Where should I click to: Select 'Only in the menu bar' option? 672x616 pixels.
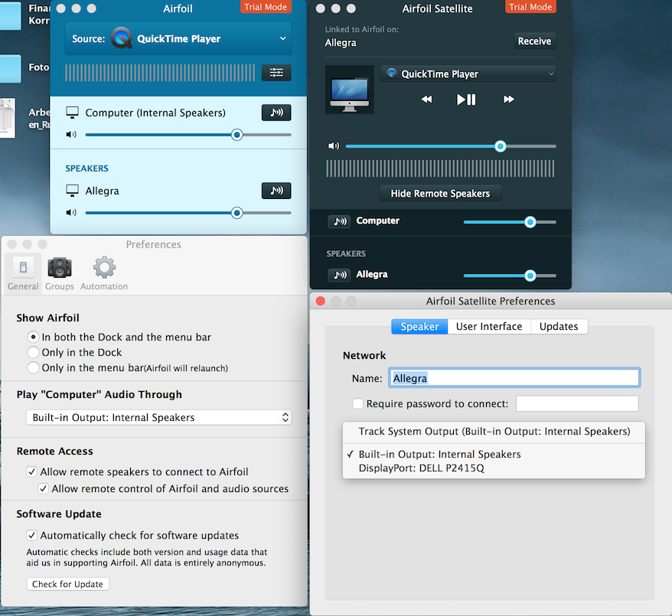[x=33, y=367]
